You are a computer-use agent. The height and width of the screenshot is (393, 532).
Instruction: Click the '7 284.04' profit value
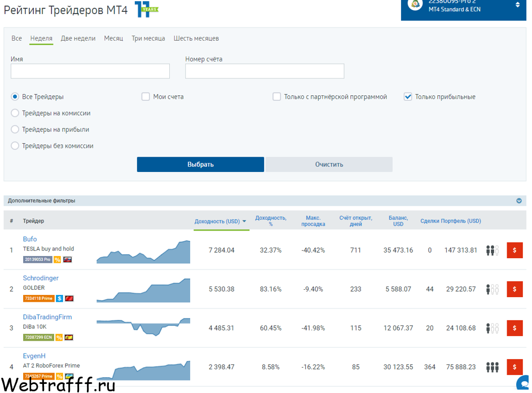click(222, 250)
